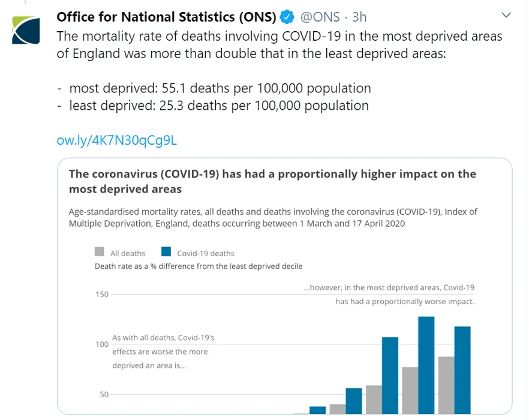
Task: Click the age-standardised mortality rates subtitle
Action: tap(273, 217)
